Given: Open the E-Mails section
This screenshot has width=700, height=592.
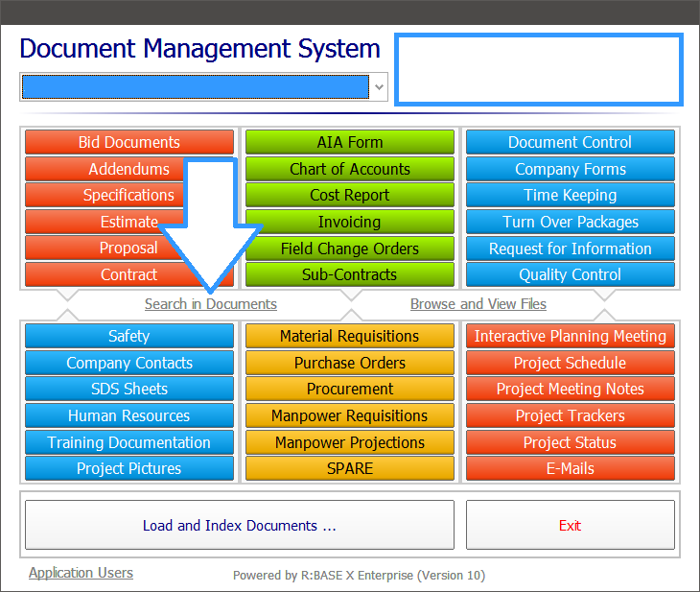Looking at the screenshot, I should tap(570, 468).
